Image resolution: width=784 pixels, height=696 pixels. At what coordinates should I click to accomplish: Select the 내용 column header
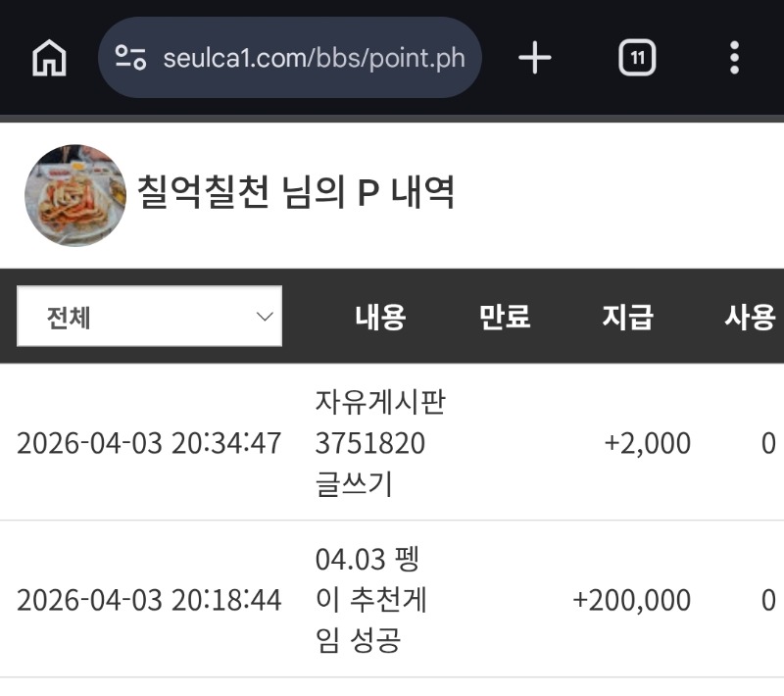pos(380,317)
